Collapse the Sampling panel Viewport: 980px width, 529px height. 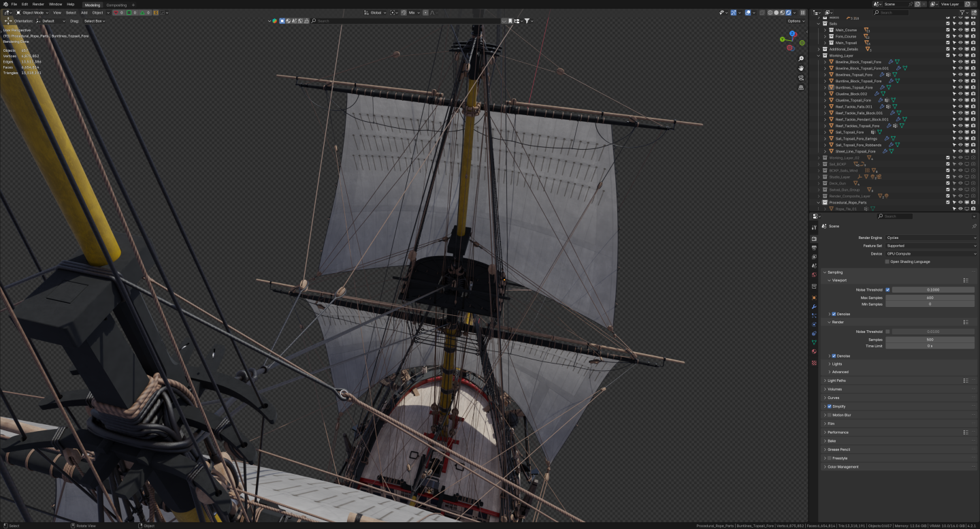(826, 272)
